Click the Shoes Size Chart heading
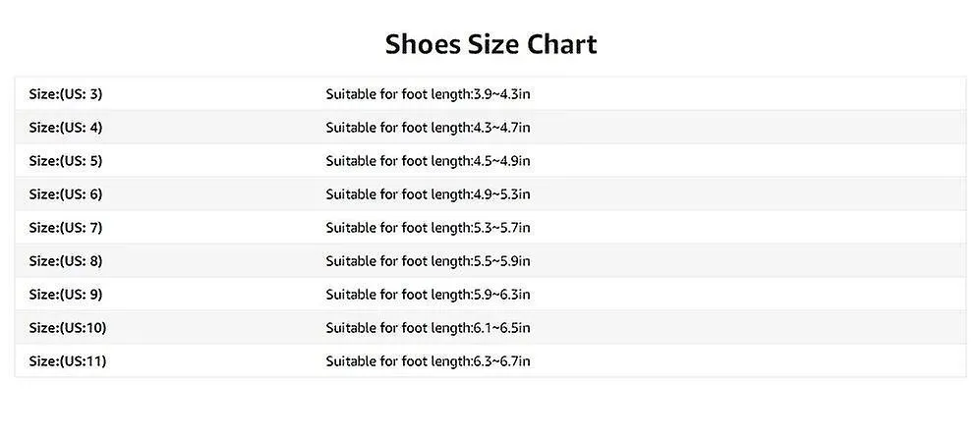 (490, 45)
